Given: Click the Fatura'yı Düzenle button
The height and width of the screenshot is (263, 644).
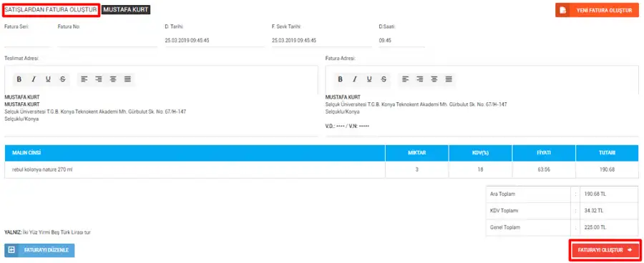Looking at the screenshot, I should (40, 250).
